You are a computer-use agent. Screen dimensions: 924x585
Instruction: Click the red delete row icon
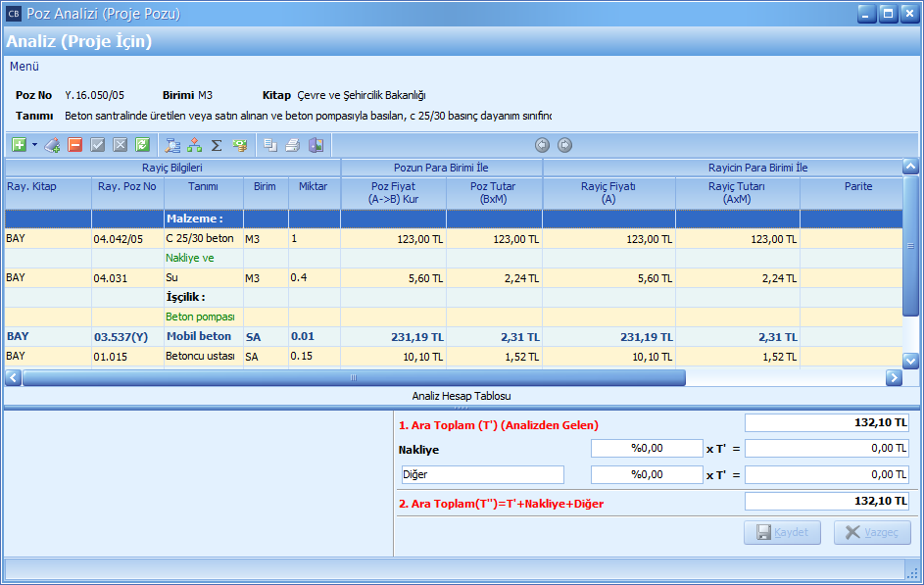coord(75,145)
